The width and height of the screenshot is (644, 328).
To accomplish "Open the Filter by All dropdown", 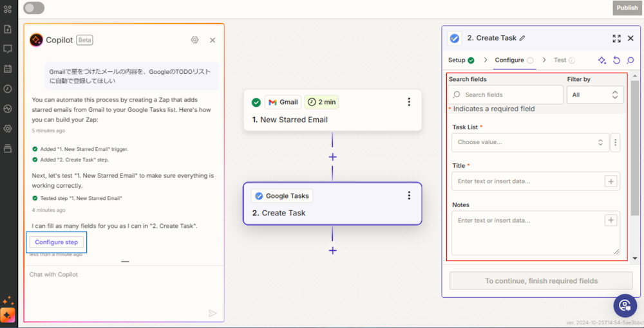I will click(x=595, y=95).
